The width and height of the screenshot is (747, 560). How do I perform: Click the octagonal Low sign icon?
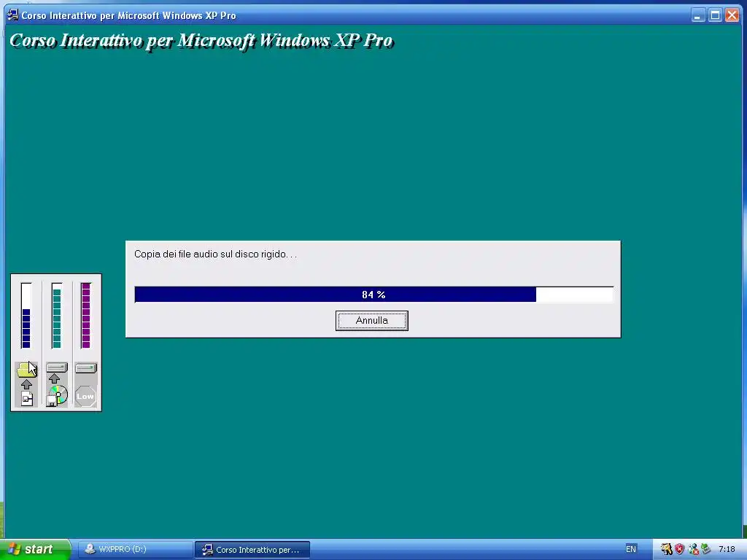pyautogui.click(x=86, y=396)
